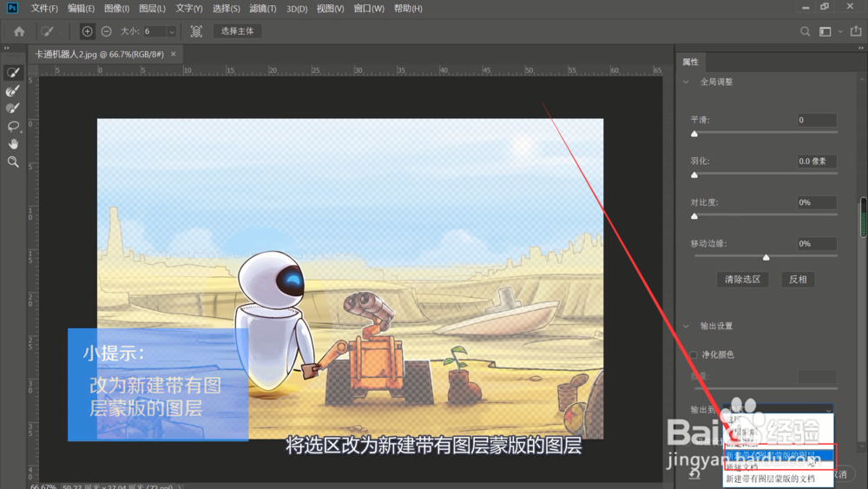Click the 对比度 0% field

[x=817, y=202]
